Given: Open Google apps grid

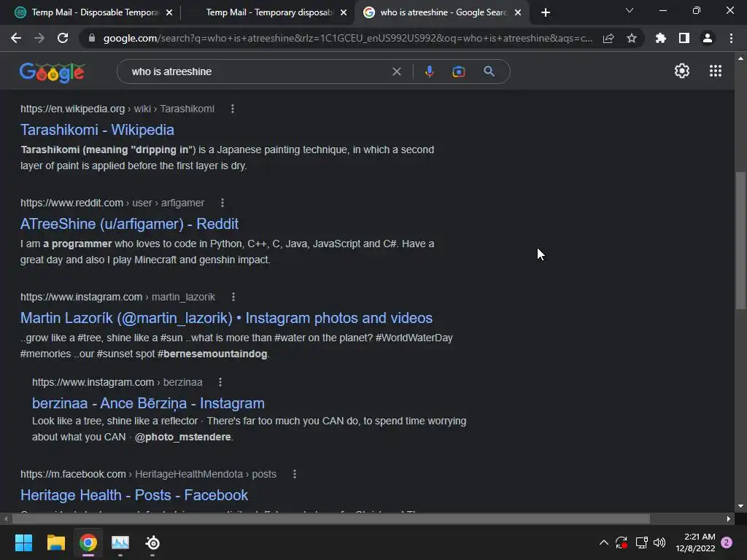Looking at the screenshot, I should [716, 71].
